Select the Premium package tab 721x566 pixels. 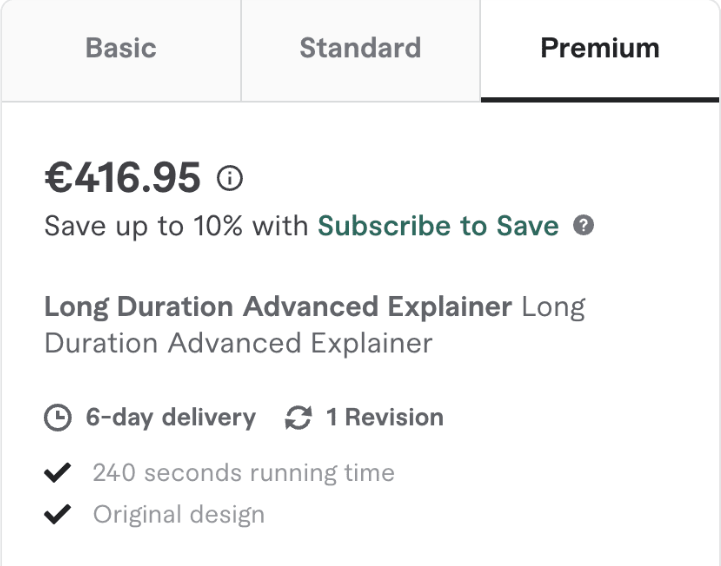(x=600, y=49)
